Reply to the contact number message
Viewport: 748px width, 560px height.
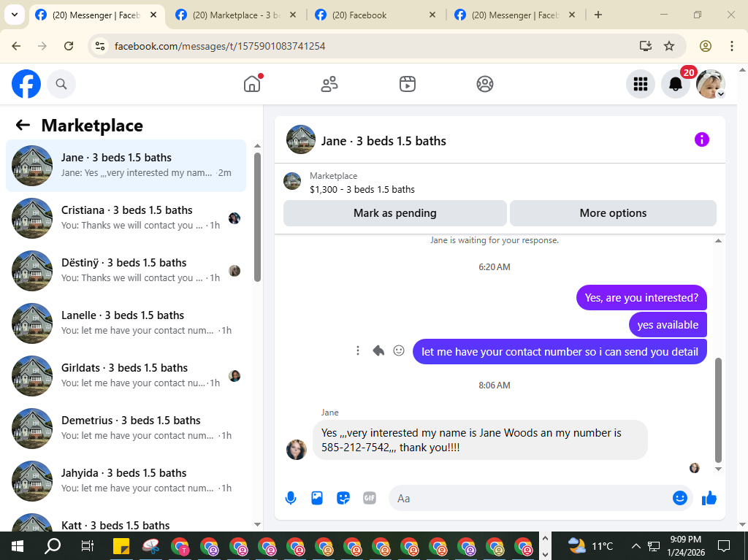tap(378, 351)
